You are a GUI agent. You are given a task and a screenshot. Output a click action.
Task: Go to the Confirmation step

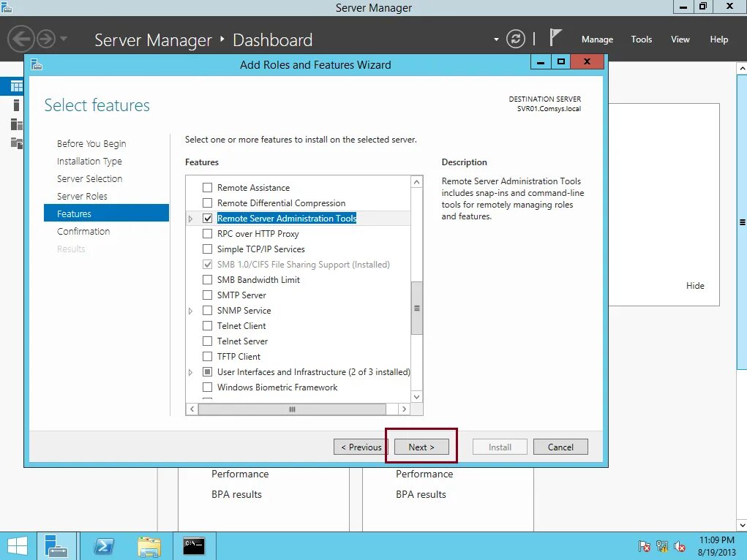[x=83, y=232]
